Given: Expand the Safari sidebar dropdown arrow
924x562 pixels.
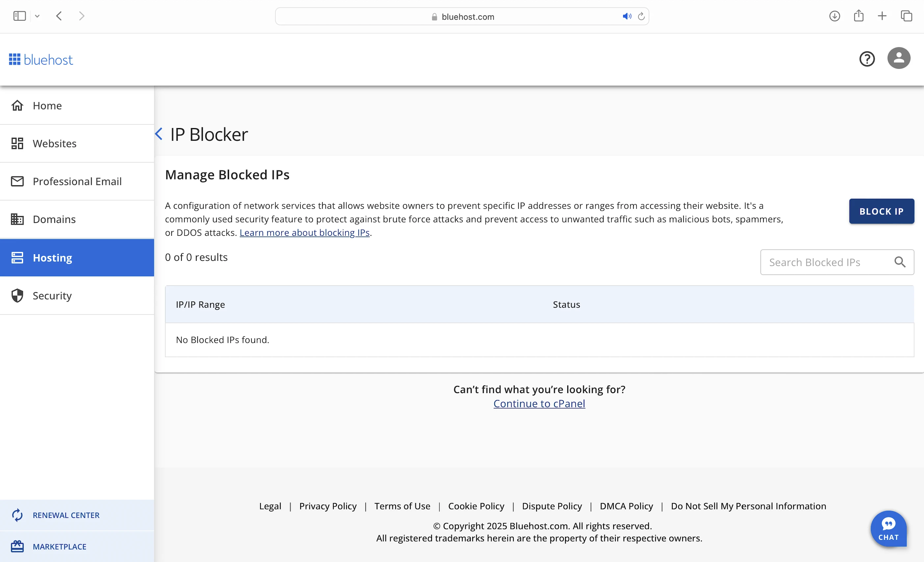Looking at the screenshot, I should pos(37,16).
